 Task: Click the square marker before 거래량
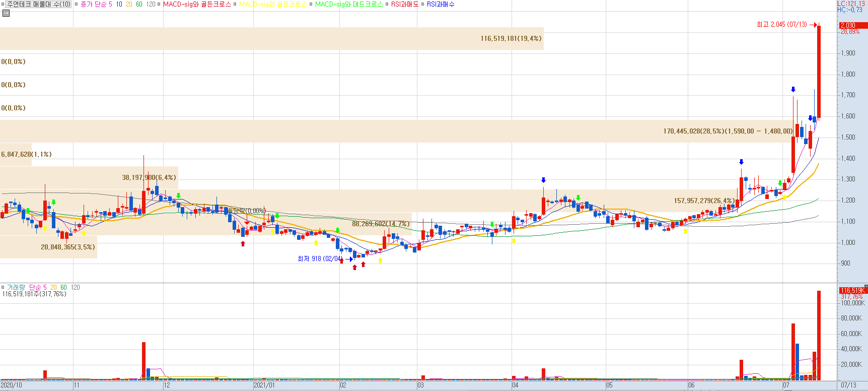(3, 287)
